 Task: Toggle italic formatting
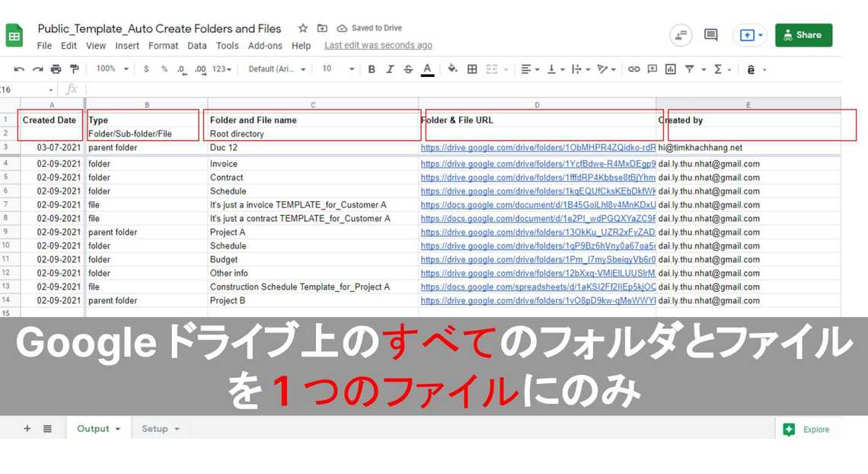[x=390, y=69]
